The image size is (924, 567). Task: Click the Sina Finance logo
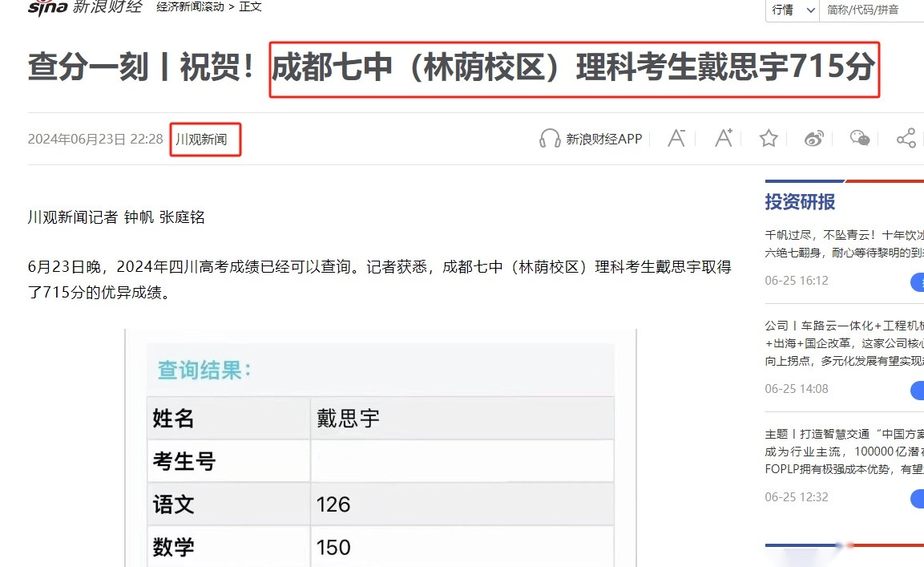[84, 7]
